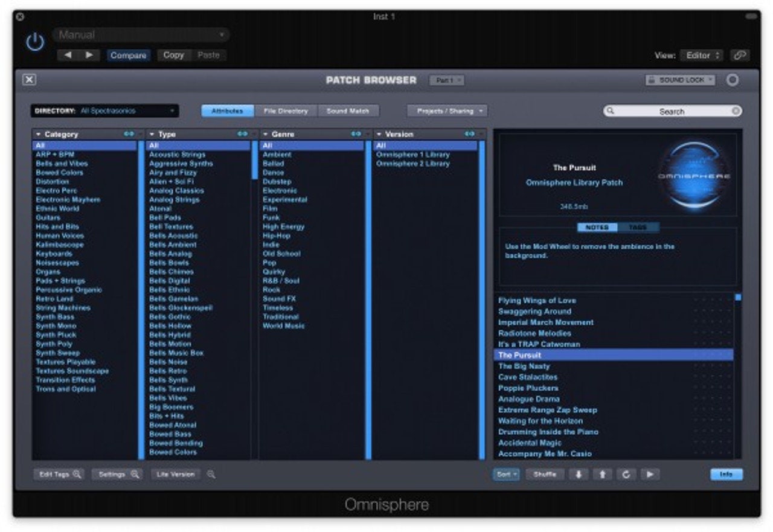Click the round button next to Sound Lock

(733, 80)
